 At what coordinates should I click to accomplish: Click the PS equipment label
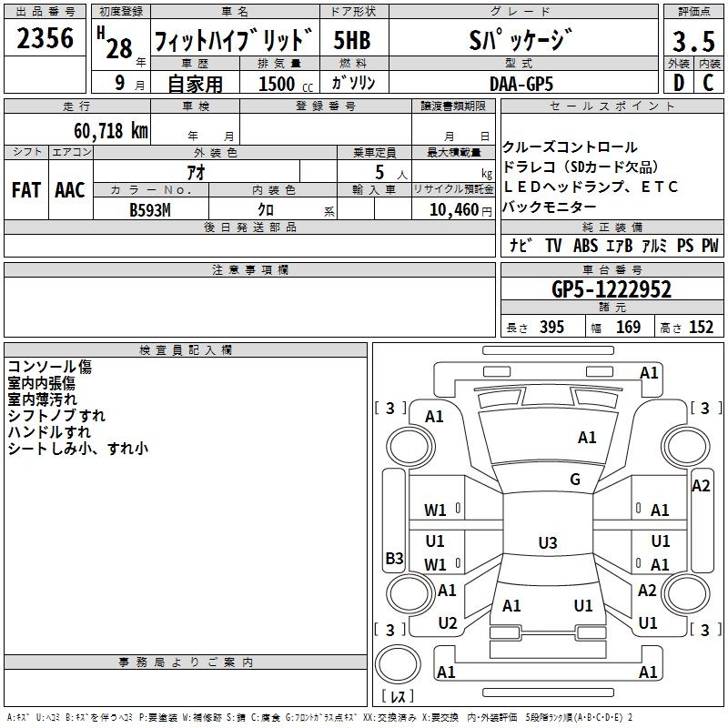tap(685, 245)
